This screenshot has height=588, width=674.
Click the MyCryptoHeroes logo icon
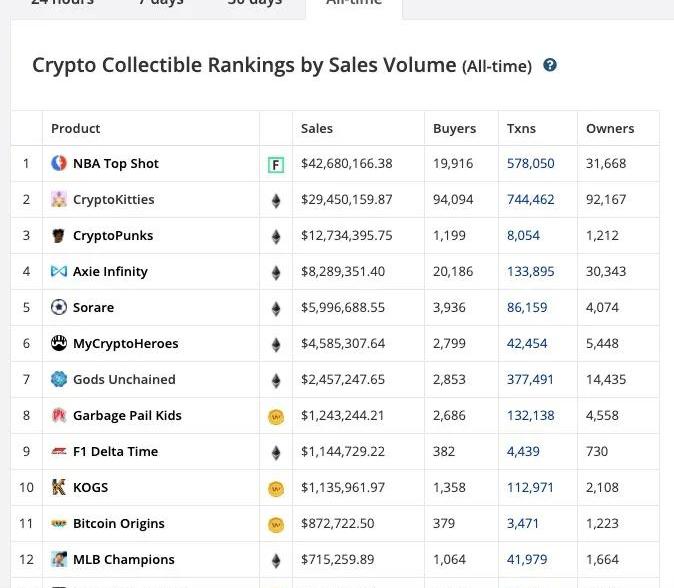tap(59, 344)
